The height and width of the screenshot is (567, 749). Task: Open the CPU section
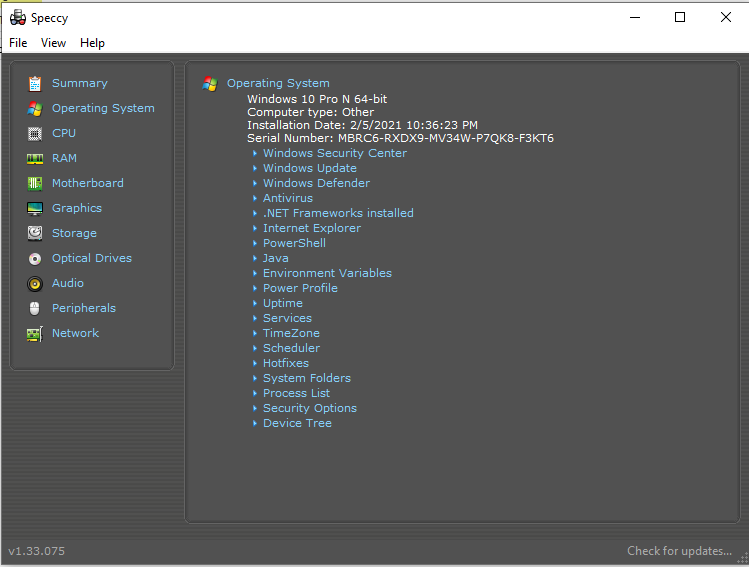coord(64,133)
